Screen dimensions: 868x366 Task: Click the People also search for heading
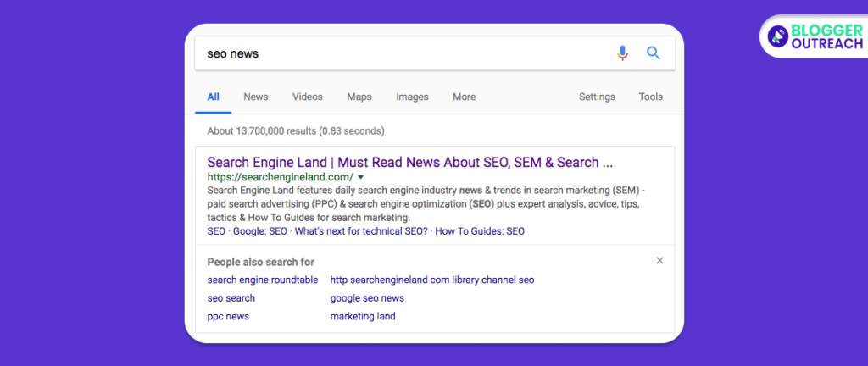pos(261,262)
